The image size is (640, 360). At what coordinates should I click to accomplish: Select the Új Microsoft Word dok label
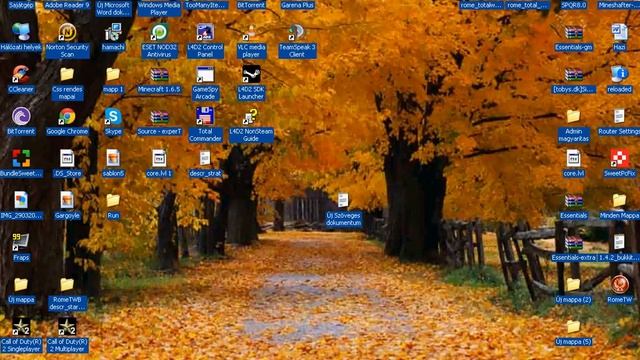click(x=113, y=9)
